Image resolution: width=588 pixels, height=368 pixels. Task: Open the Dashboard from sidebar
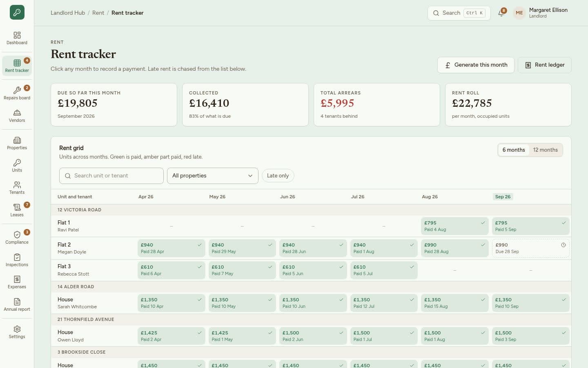(x=17, y=38)
